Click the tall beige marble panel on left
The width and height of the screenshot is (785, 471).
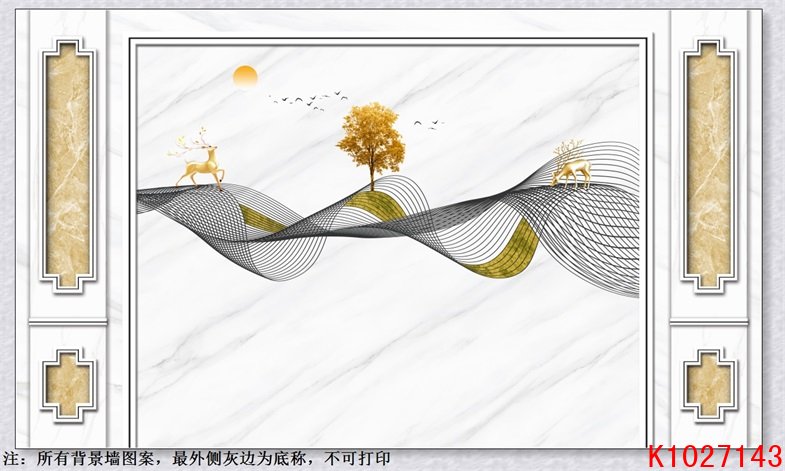[x=68, y=166]
